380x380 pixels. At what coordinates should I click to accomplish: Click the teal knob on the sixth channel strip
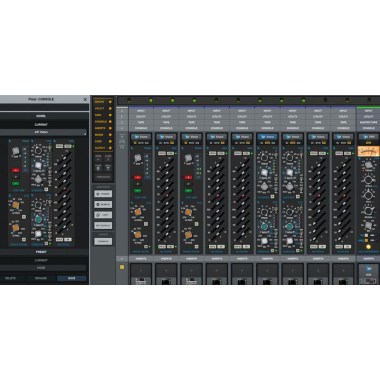point(264,226)
